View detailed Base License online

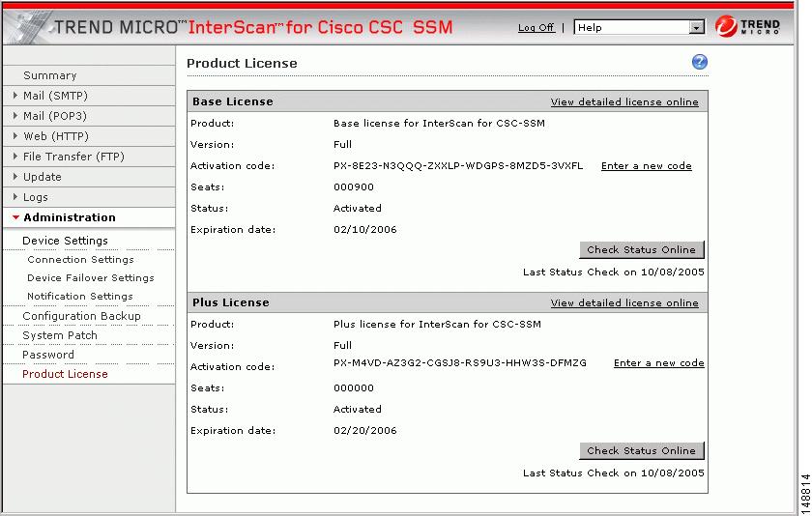624,101
